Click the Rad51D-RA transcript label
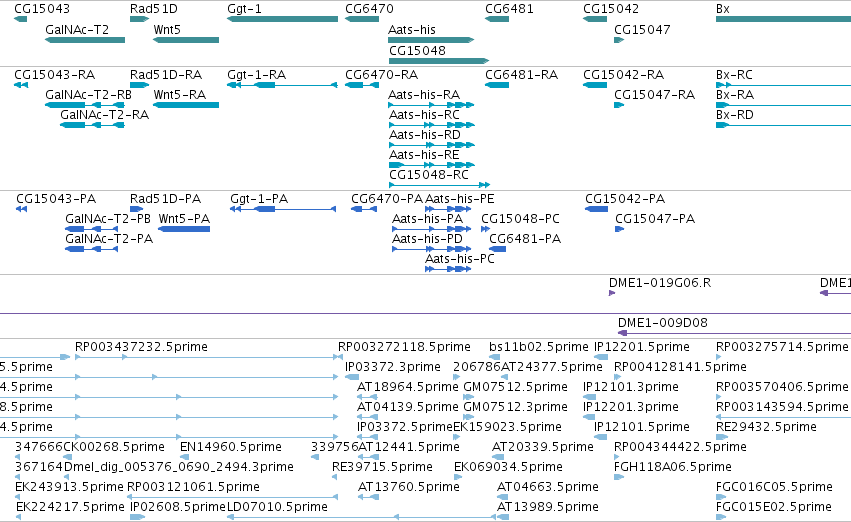This screenshot has height=522, width=851. tap(166, 74)
